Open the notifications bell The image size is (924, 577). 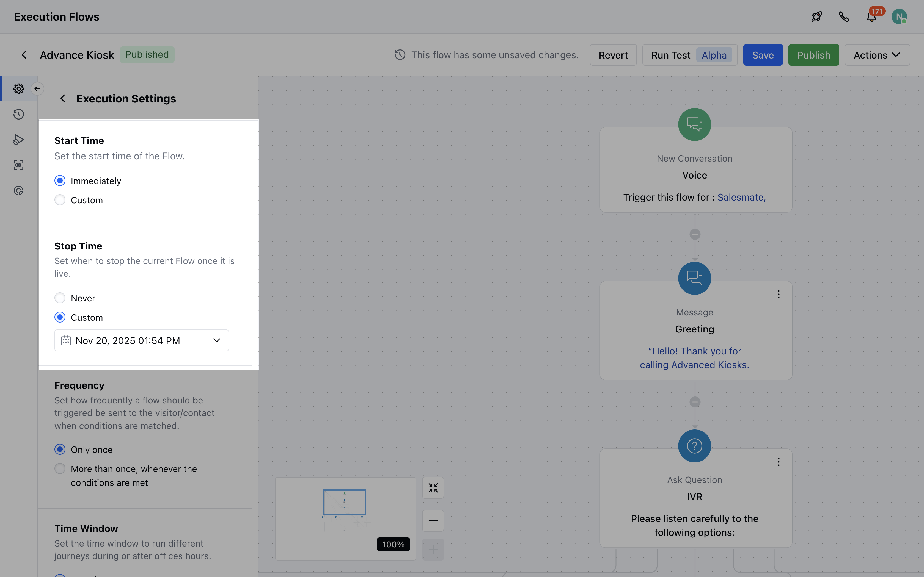pos(872,18)
